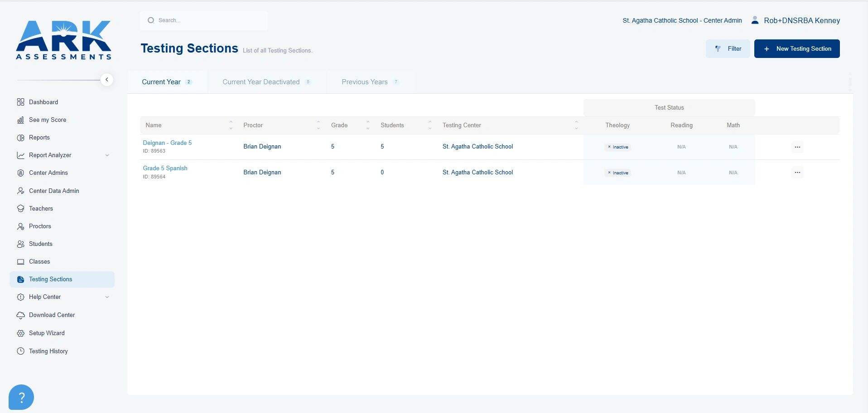Click the Classes laptop icon
Image resolution: width=868 pixels, height=413 pixels.
coord(20,262)
